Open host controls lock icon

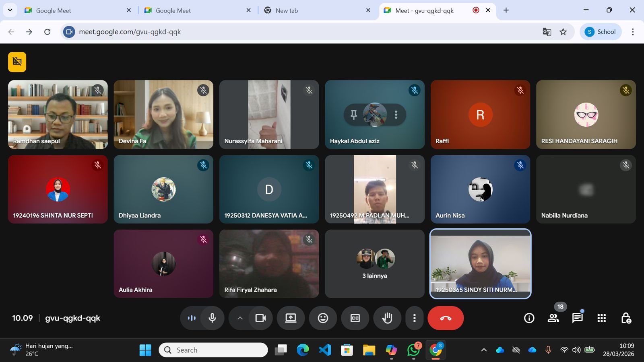click(x=626, y=318)
